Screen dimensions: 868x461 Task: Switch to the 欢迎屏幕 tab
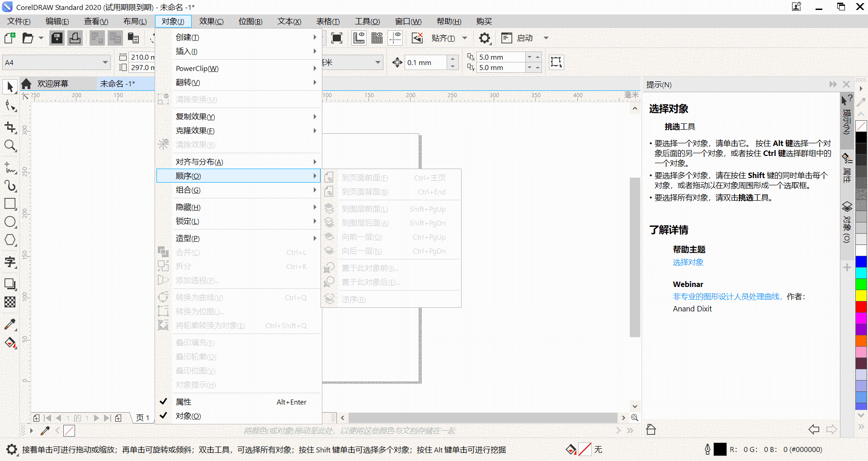coord(52,83)
